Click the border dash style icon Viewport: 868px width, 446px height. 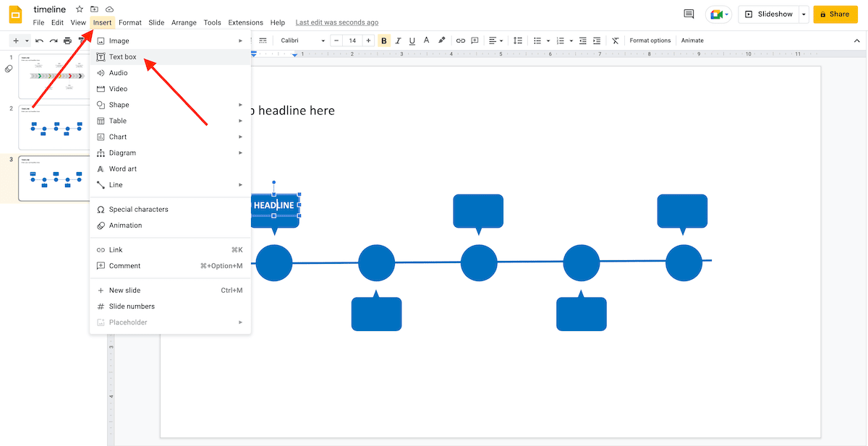click(263, 40)
